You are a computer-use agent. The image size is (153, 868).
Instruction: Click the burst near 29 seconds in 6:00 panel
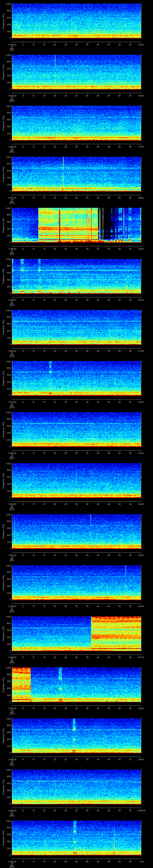coord(75,827)
